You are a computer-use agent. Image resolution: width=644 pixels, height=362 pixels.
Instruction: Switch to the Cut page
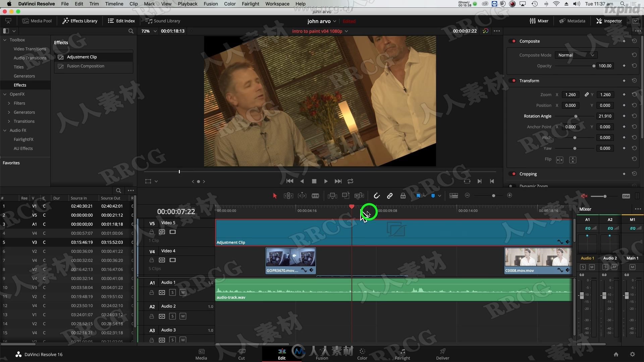[241, 354]
